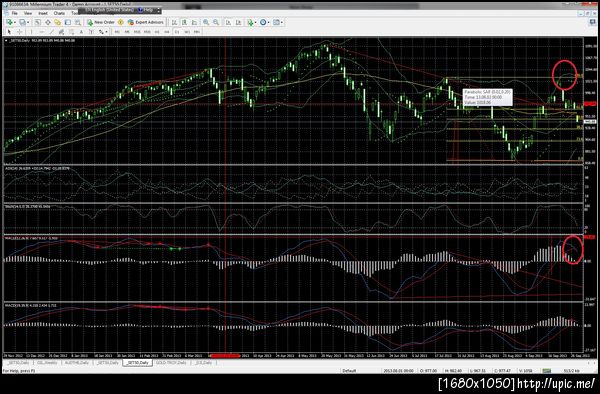
Task: Select the Fibonacci Retracement tool
Action: coord(72,32)
